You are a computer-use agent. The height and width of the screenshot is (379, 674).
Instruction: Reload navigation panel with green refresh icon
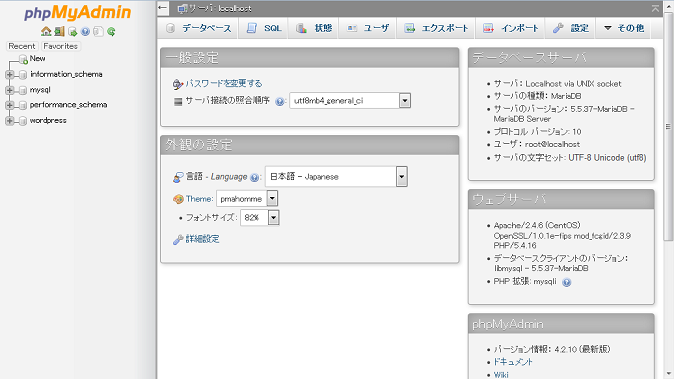coord(111,31)
